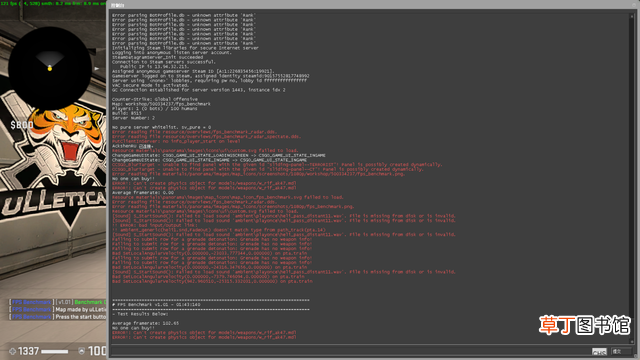The height and width of the screenshot is (360, 640).
Task: Click the $800 money indicator
Action: 22,125
